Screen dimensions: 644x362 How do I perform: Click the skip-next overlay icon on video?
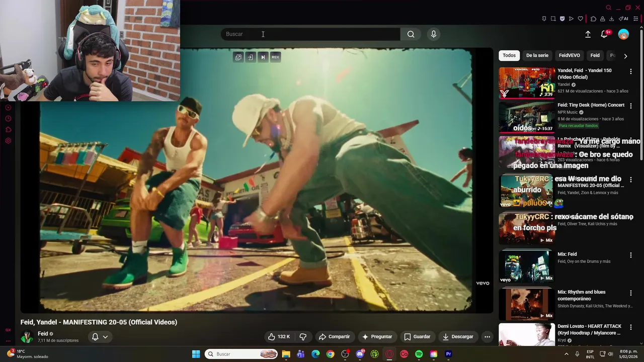click(263, 57)
